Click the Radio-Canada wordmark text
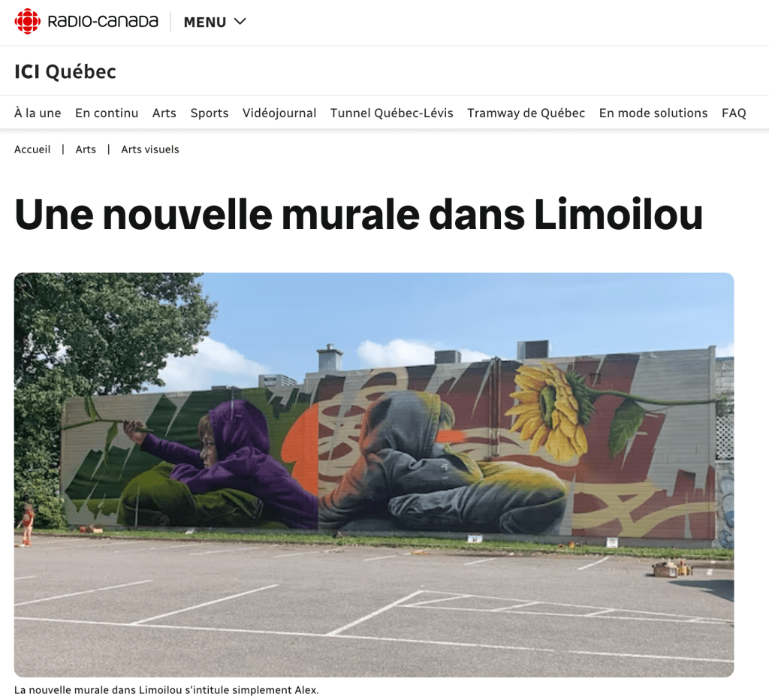This screenshot has height=700, width=769. point(103,22)
